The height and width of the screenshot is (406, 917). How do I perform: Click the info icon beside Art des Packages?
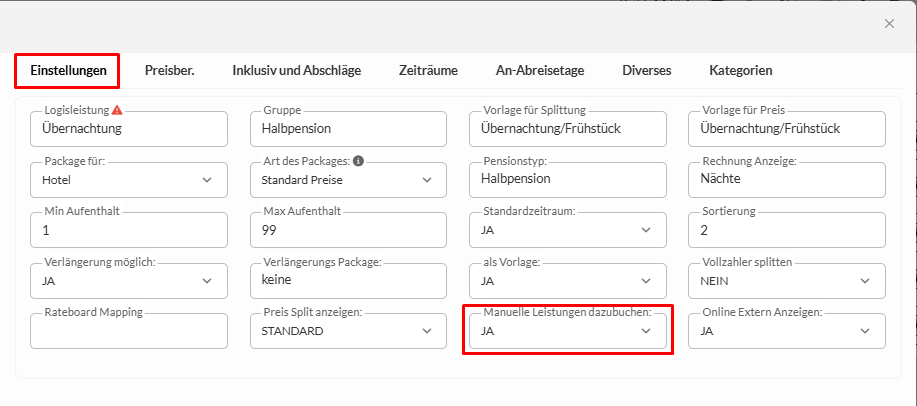point(358,160)
